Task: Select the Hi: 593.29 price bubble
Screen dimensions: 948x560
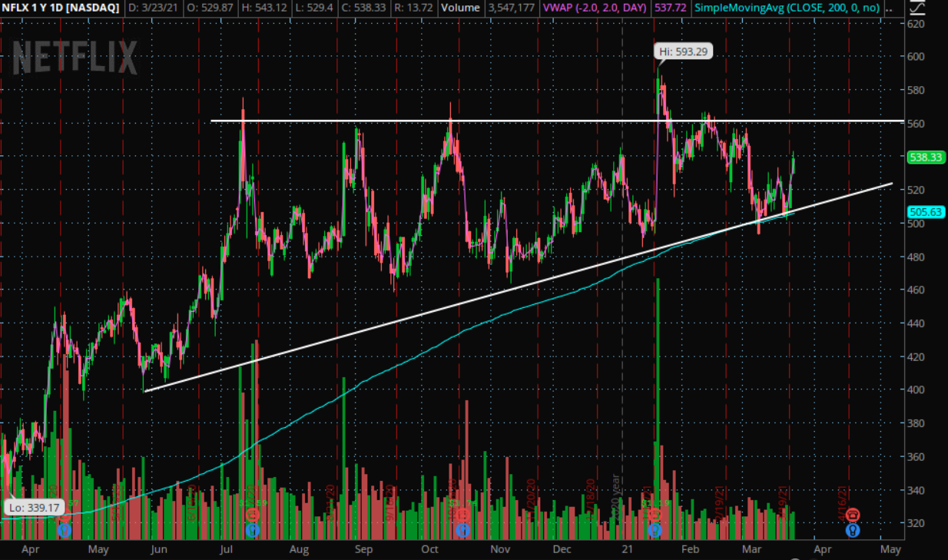Action: coord(683,52)
